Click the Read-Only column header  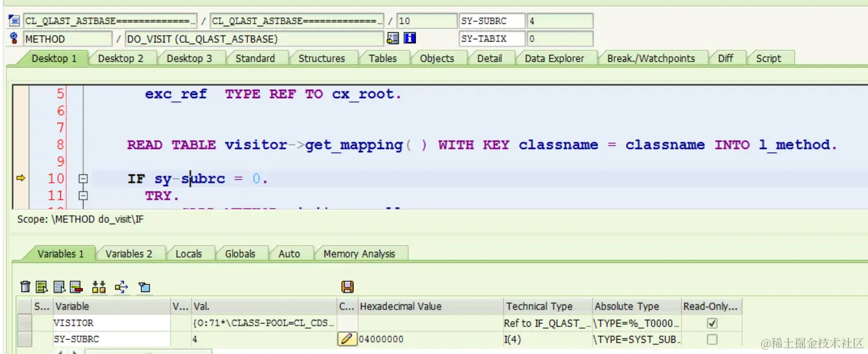[711, 306]
